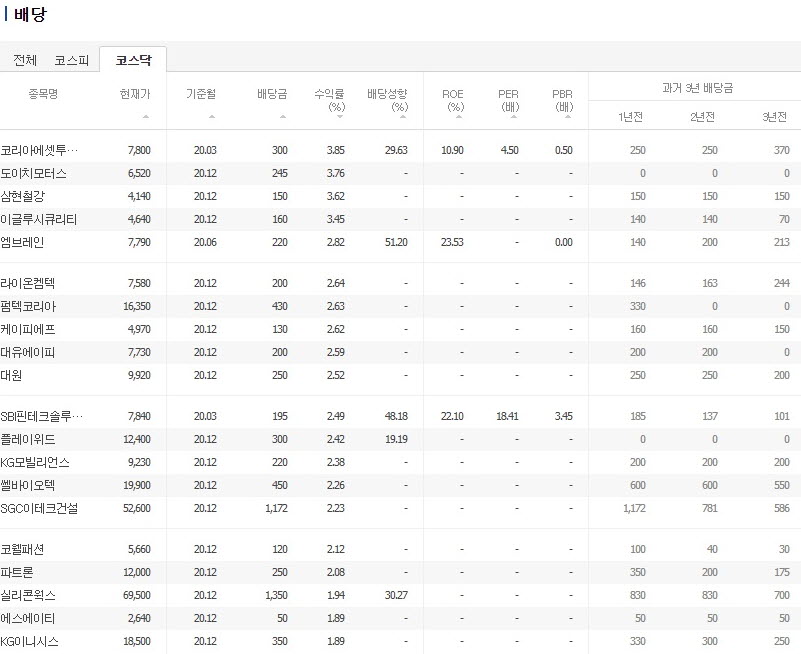801x654 pixels.
Task: Open the 케이피에프 stock link
Action: point(28,329)
